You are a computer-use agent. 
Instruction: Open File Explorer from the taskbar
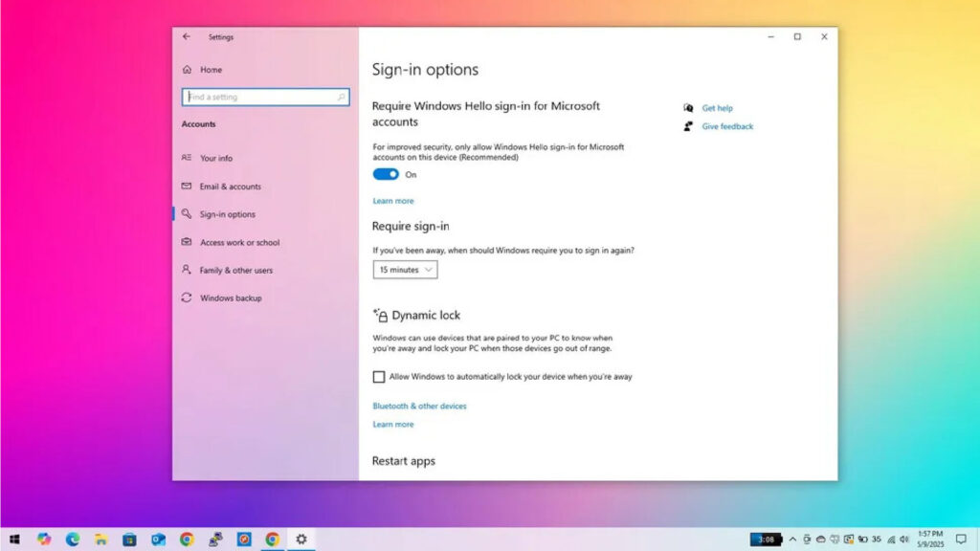[100, 540]
